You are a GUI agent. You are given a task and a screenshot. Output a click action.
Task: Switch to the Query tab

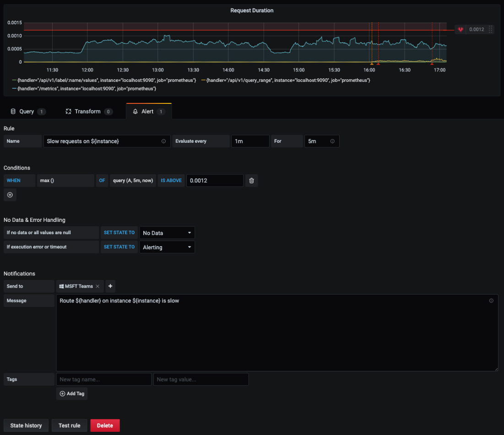pos(27,111)
